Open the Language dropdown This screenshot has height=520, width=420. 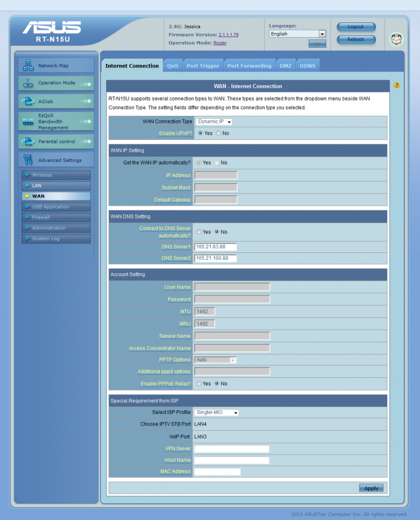click(x=297, y=34)
